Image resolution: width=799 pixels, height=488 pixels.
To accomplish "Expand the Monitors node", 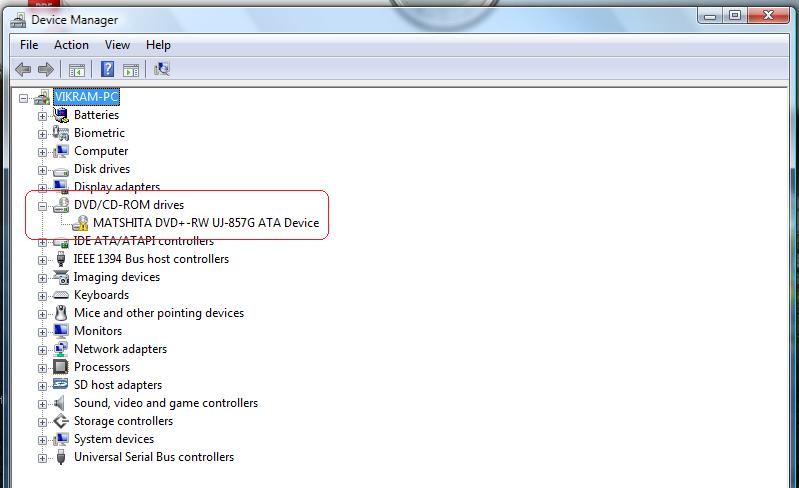I will tap(42, 332).
